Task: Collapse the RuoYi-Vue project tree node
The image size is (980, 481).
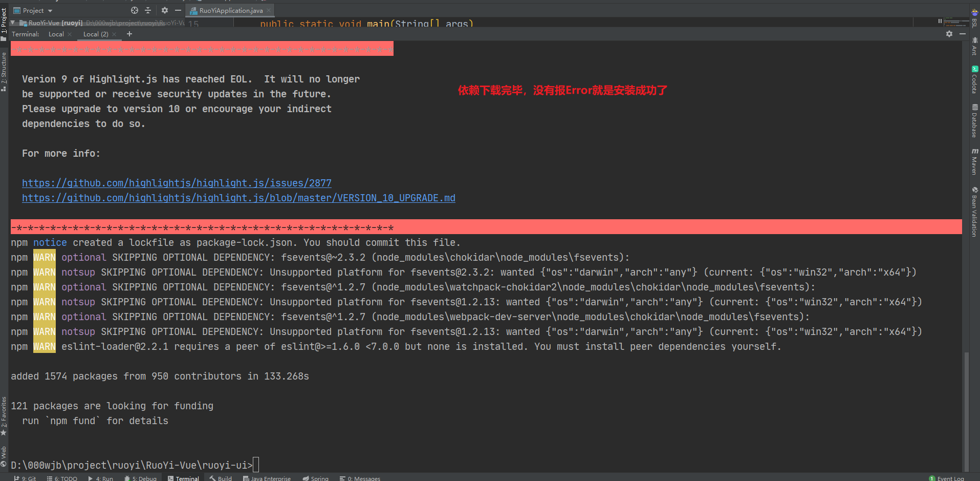Action: [13, 23]
